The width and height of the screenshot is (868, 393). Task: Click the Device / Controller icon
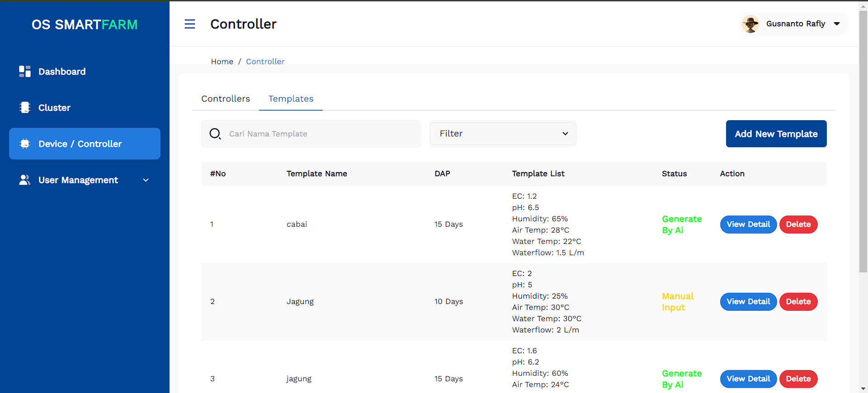tap(25, 144)
